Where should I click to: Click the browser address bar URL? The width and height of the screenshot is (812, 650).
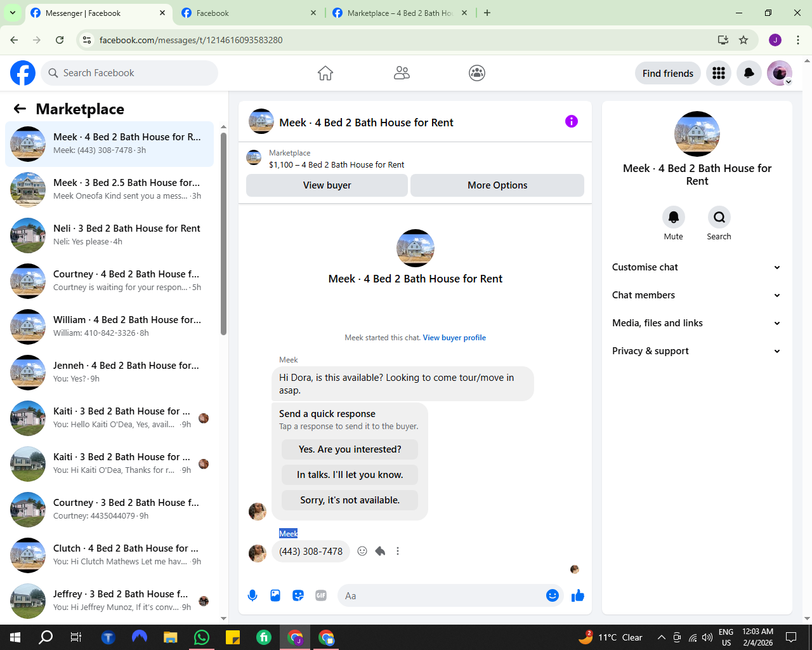(x=191, y=40)
